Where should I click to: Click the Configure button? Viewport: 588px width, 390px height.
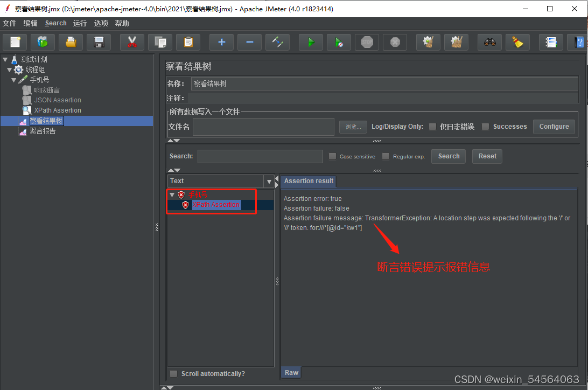click(554, 127)
